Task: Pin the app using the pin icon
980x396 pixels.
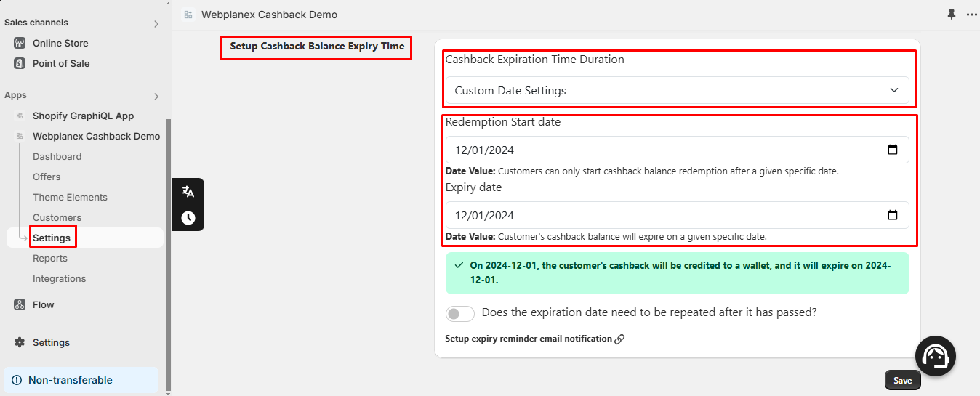Action: [x=952, y=15]
